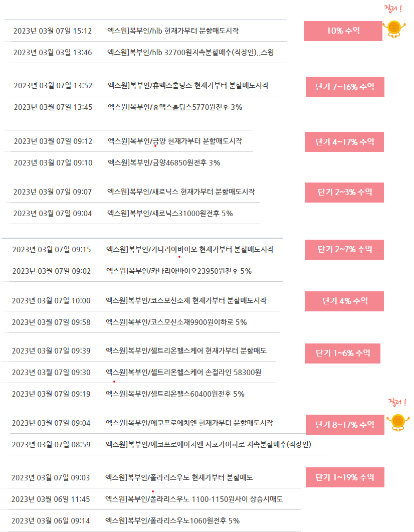The height and width of the screenshot is (532, 414).
Task: Select the 단기 8~17% 수익 badge
Action: click(x=345, y=424)
